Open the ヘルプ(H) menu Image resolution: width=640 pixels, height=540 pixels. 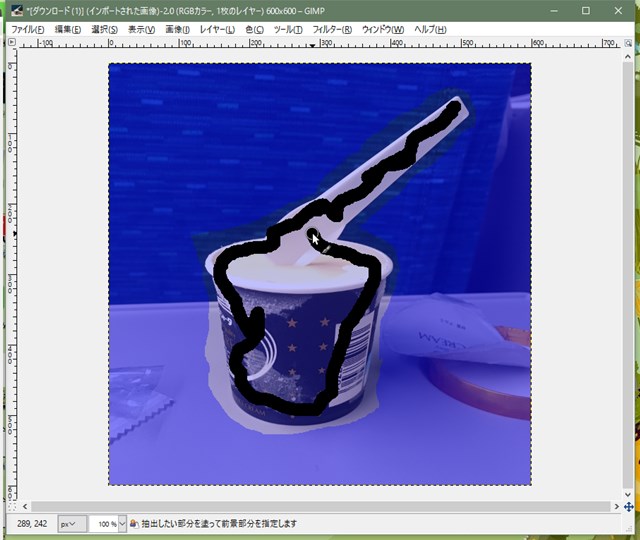coord(430,29)
